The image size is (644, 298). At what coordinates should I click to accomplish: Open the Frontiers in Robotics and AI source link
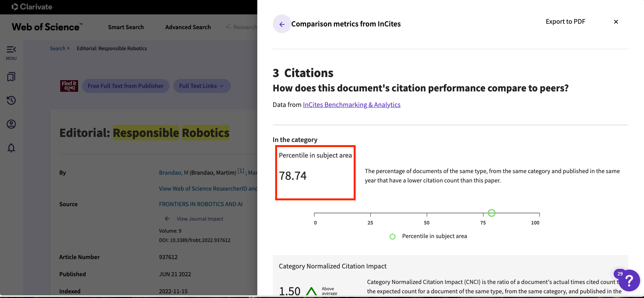[x=201, y=204]
